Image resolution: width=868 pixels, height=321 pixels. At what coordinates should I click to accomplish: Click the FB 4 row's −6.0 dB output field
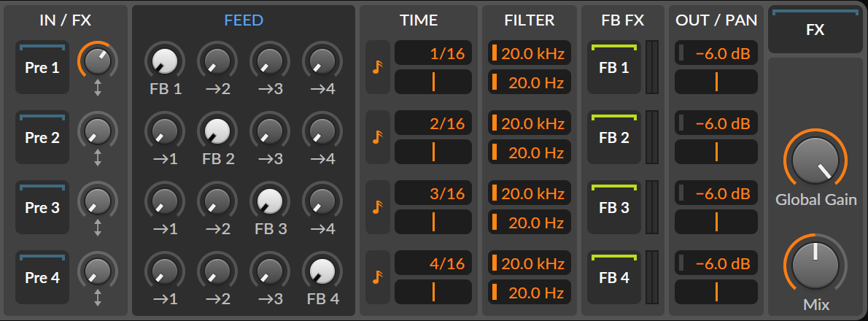click(716, 263)
